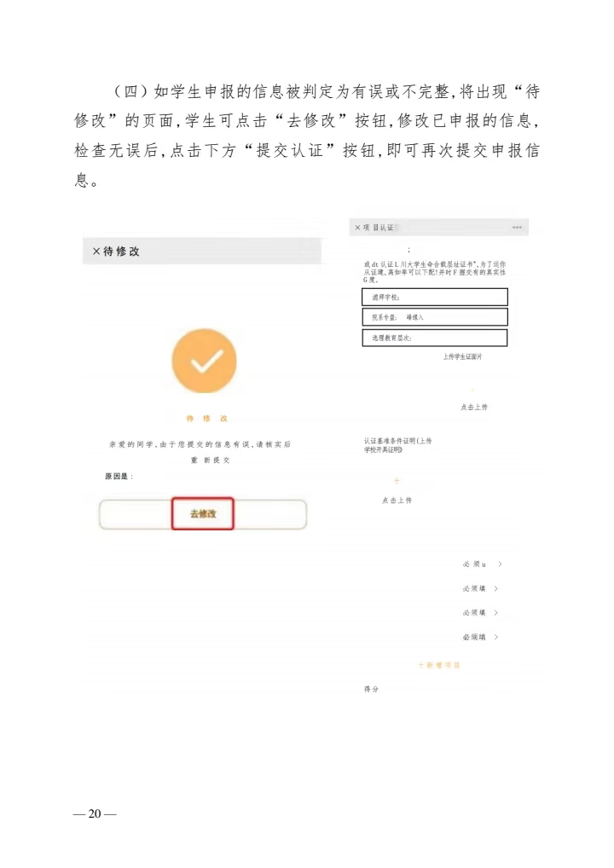Click the 得分 label
Image resolution: width=614 pixels, height=868 pixels.
(371, 689)
